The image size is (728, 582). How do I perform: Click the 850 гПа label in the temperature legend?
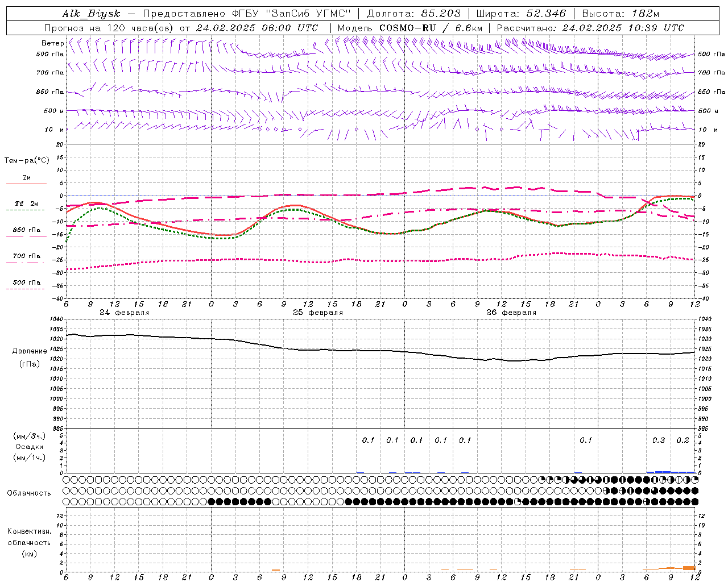pyautogui.click(x=27, y=230)
